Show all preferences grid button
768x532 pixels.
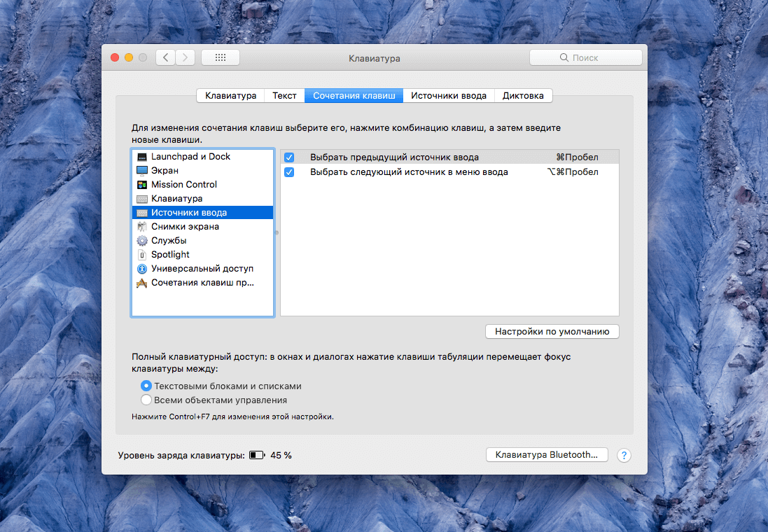tap(220, 58)
